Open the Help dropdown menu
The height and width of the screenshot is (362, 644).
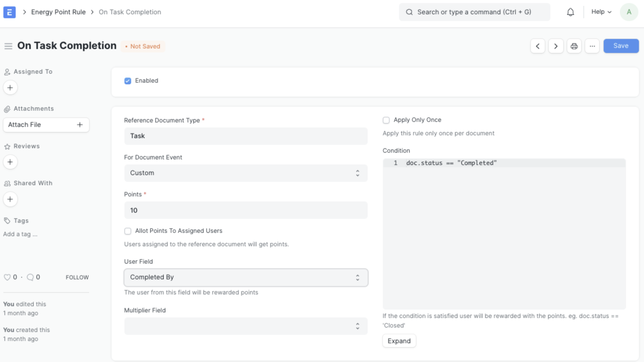(601, 12)
